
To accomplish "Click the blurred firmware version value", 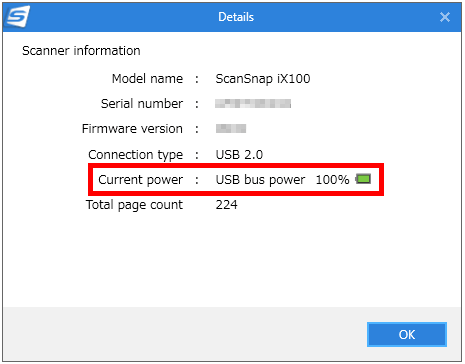I will click(x=231, y=128).
